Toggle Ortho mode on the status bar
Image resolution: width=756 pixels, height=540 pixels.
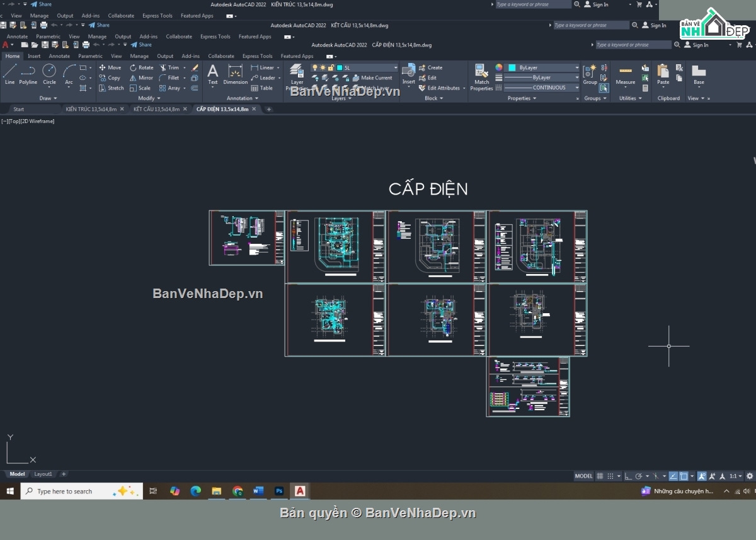click(x=627, y=476)
